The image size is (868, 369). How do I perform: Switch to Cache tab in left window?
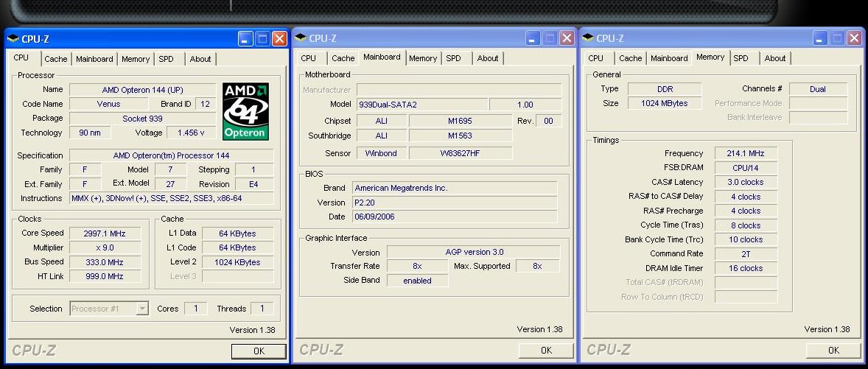pyautogui.click(x=56, y=59)
